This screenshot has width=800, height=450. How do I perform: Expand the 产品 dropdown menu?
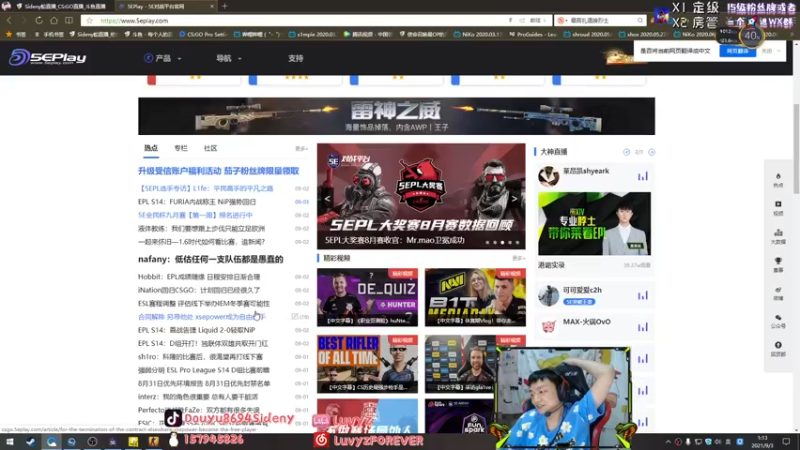pyautogui.click(x=163, y=58)
